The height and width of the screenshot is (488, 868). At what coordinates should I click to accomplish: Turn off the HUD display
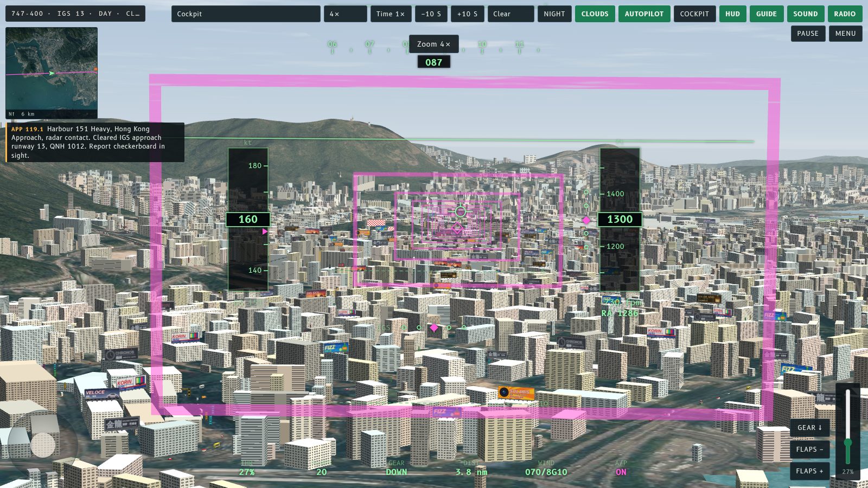pos(732,14)
